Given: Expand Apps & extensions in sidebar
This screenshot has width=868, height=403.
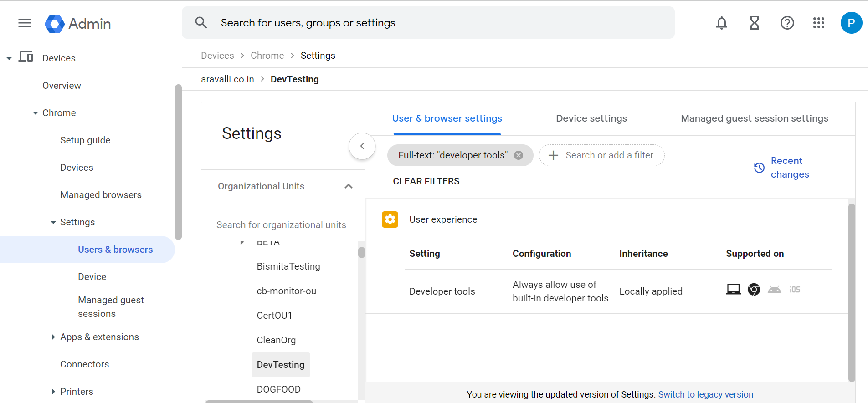Looking at the screenshot, I should pos(53,337).
